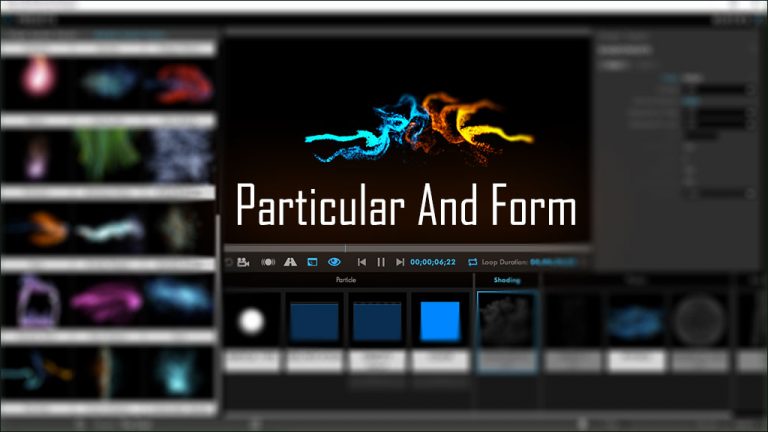Image resolution: width=768 pixels, height=432 pixels.
Task: Select the dark blue block beside white sphere
Action: [x=314, y=332]
